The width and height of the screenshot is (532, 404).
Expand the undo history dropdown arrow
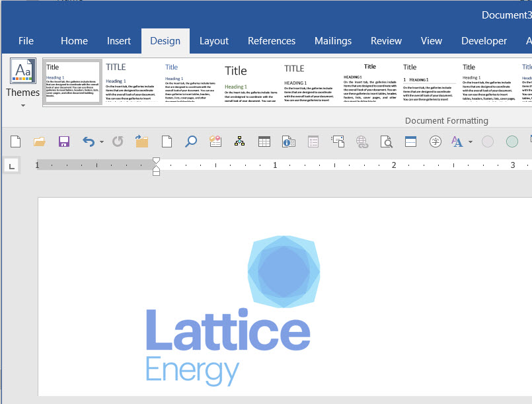point(102,141)
